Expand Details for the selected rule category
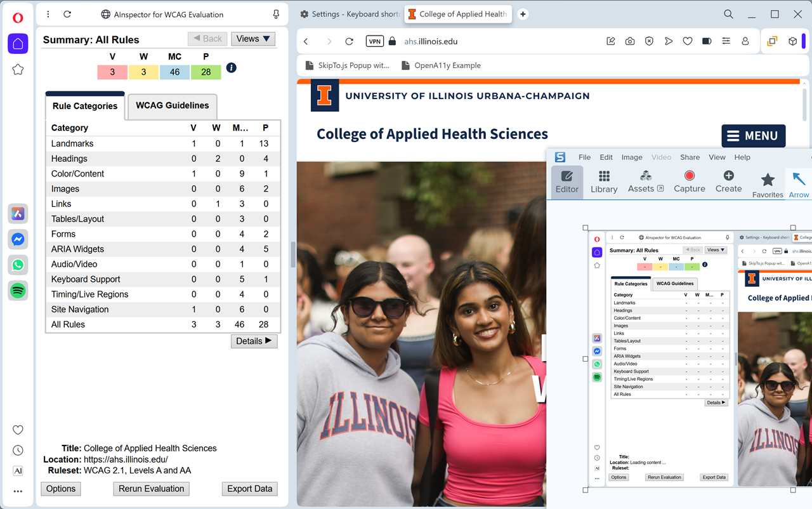The image size is (812, 509). [254, 341]
